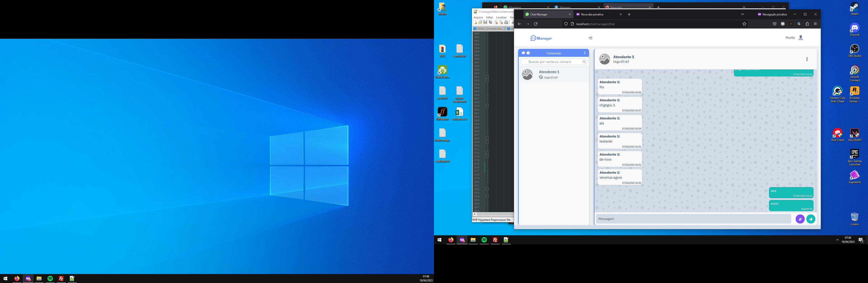
Task: Click the sent 'teste' message bubble
Action: point(791,206)
